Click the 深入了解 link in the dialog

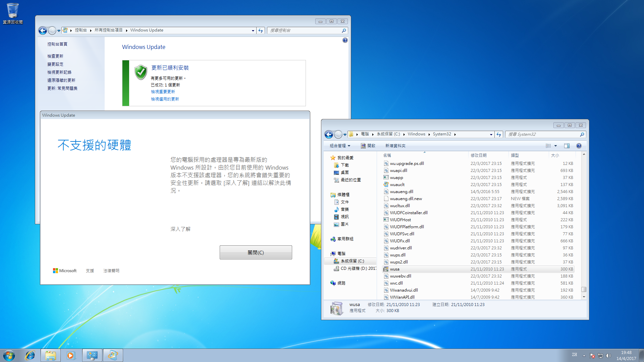pos(180,229)
